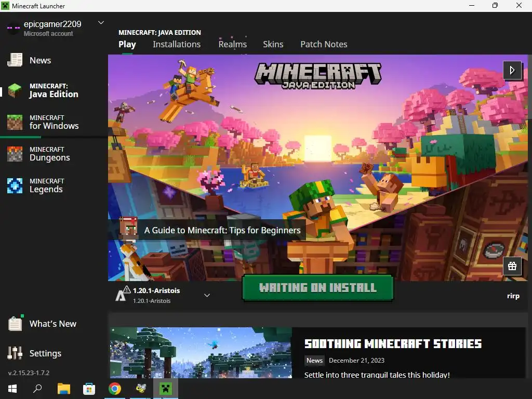
Task: Click the Minecraft Java Edition banner logo
Action: [318, 76]
